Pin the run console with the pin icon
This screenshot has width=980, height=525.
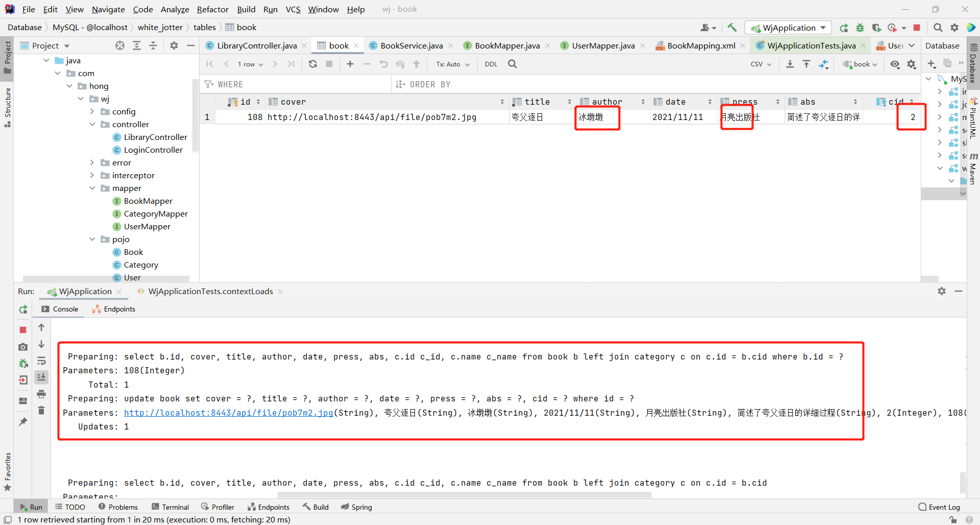click(22, 421)
